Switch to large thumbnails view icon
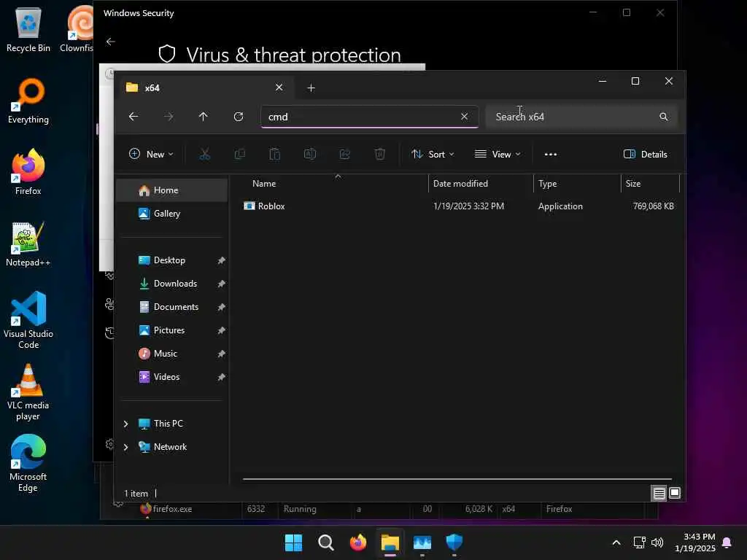Image resolution: width=747 pixels, height=560 pixels. tap(675, 494)
